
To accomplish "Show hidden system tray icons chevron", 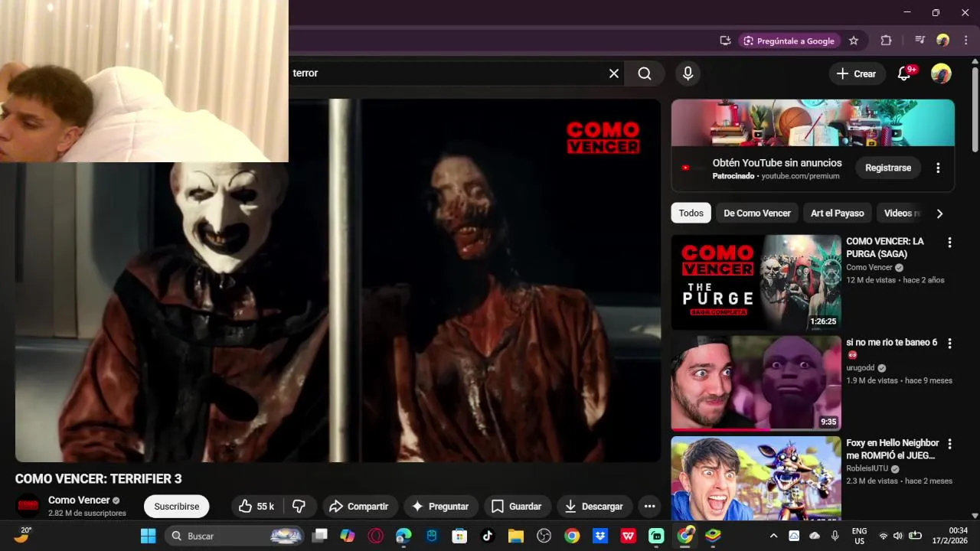I will click(773, 536).
